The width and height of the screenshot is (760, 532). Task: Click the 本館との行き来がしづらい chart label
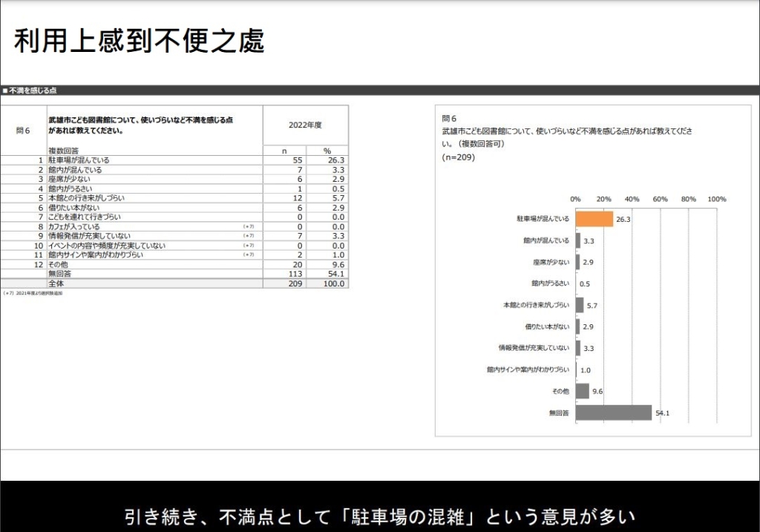tap(536, 305)
